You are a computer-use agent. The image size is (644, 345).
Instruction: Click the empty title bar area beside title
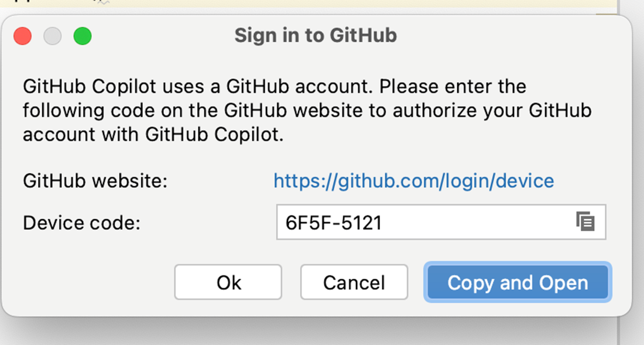pos(513,35)
